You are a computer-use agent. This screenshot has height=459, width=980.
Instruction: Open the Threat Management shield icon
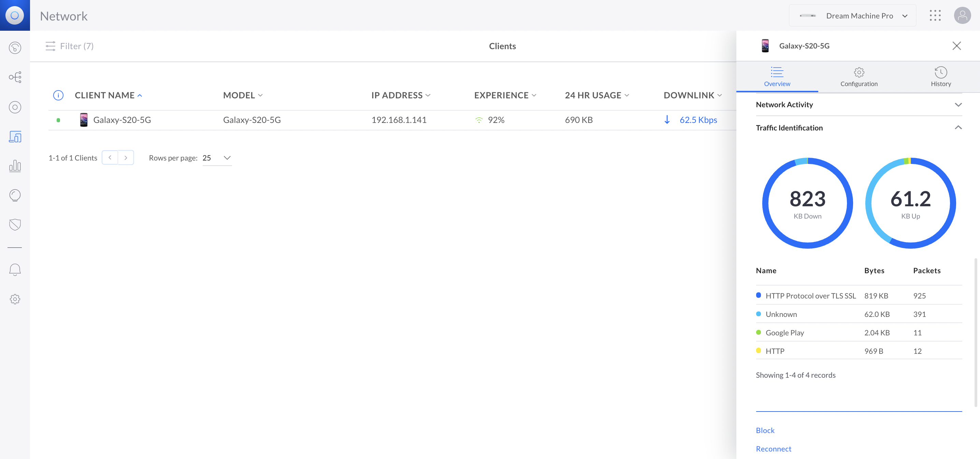[x=15, y=224]
